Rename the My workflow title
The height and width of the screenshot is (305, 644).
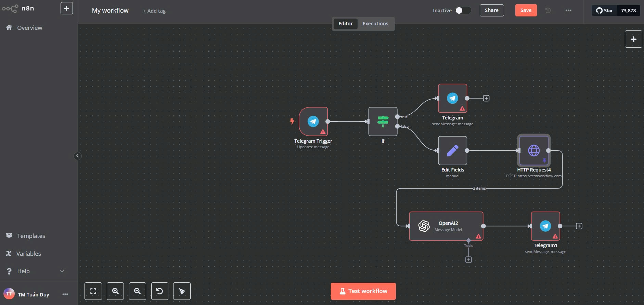pyautogui.click(x=110, y=11)
